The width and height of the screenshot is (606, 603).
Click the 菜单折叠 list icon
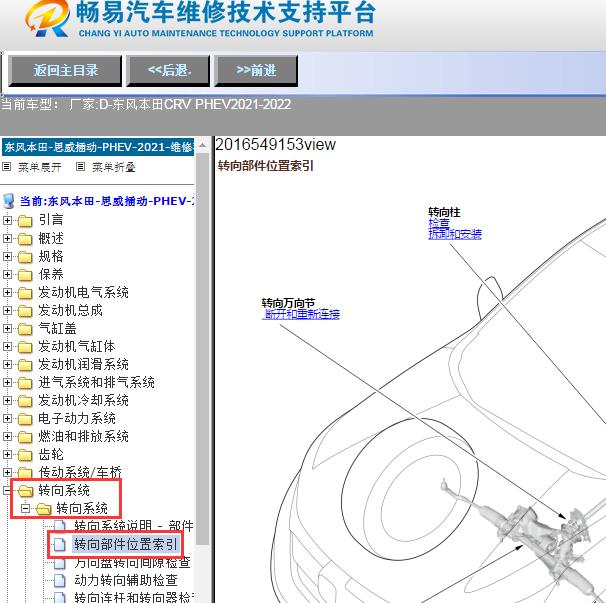80,167
